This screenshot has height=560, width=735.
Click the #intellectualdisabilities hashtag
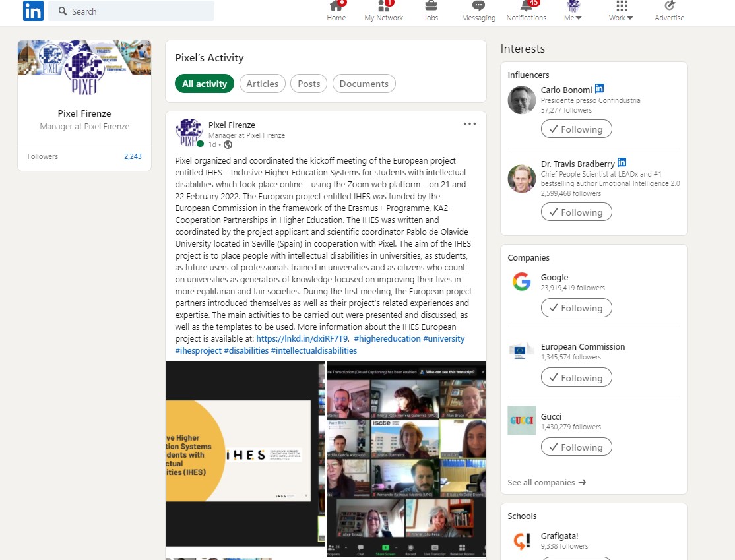pos(314,350)
